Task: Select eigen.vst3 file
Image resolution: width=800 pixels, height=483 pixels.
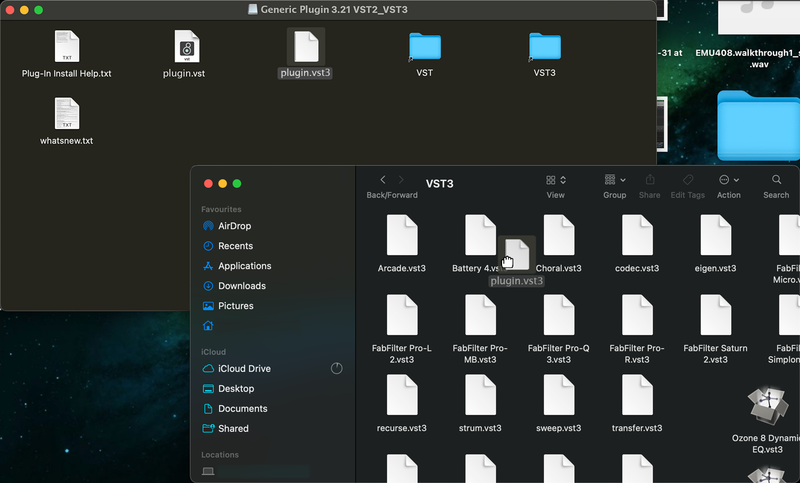Action: (x=715, y=236)
